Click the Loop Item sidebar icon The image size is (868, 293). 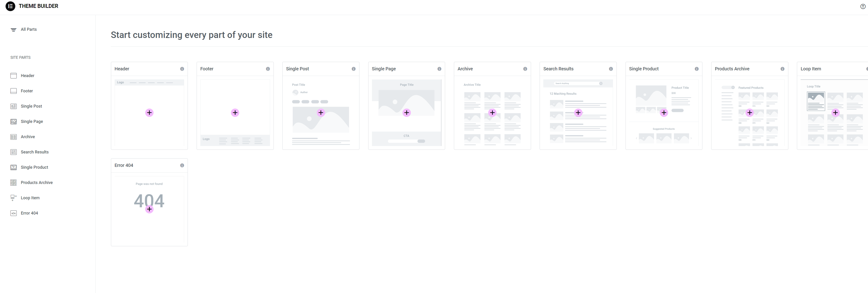coord(13,198)
